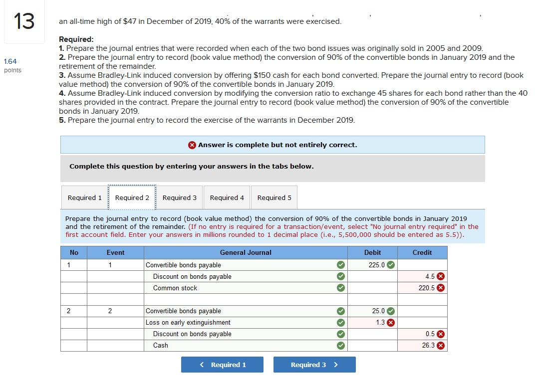Click the 1.64 points indicator

click(x=9, y=65)
